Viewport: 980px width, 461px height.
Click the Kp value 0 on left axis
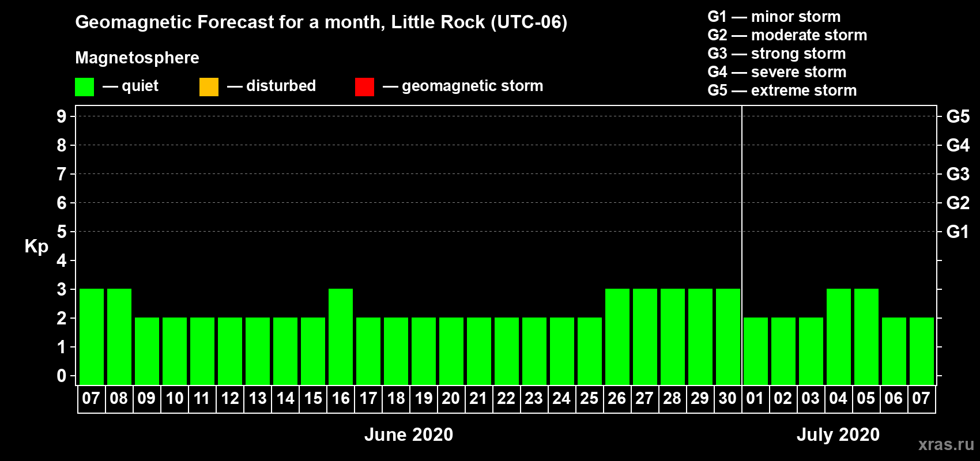(x=62, y=376)
